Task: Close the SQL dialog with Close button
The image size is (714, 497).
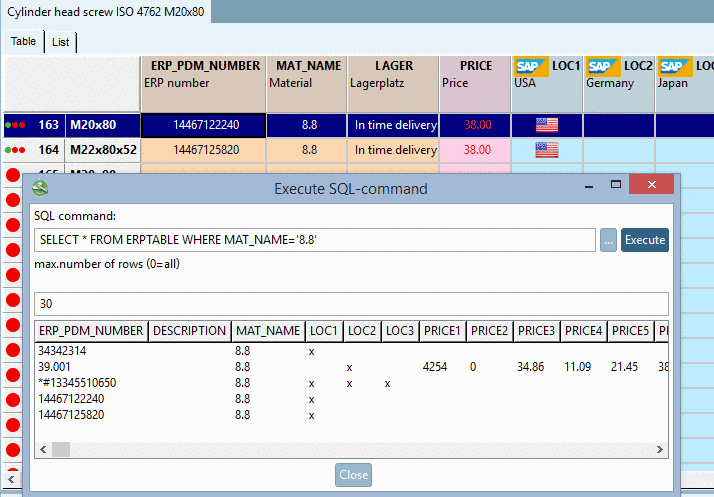Action: (x=353, y=475)
